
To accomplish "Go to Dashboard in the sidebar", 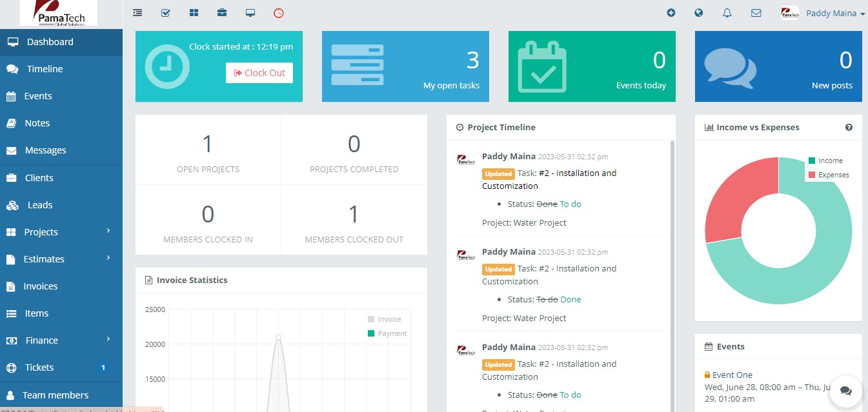I will [61, 42].
